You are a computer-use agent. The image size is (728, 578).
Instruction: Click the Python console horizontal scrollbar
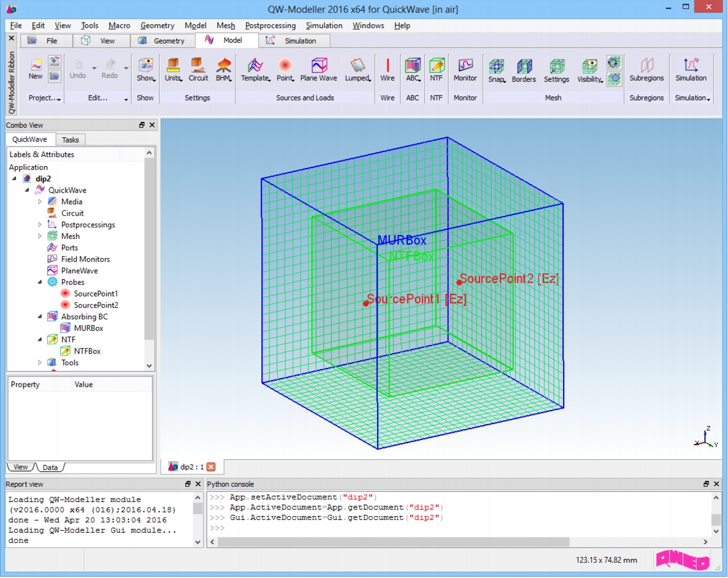click(x=393, y=542)
